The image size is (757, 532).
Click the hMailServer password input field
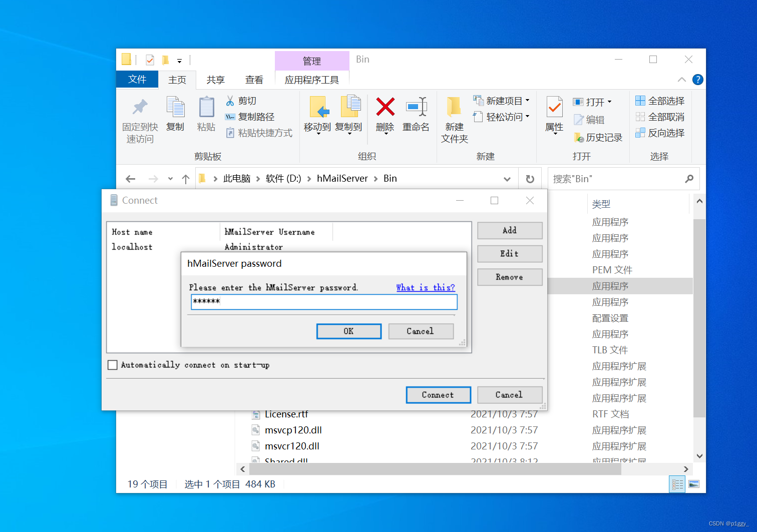(x=324, y=302)
